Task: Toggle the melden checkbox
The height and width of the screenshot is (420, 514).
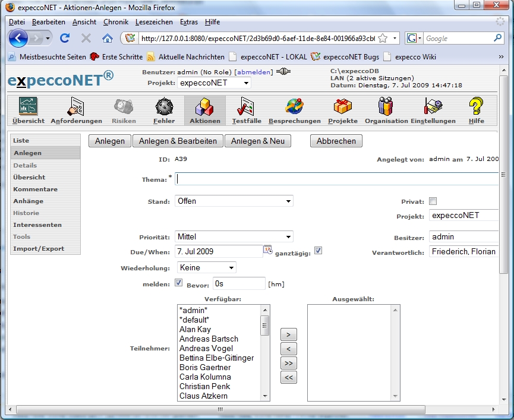Action: [x=179, y=283]
